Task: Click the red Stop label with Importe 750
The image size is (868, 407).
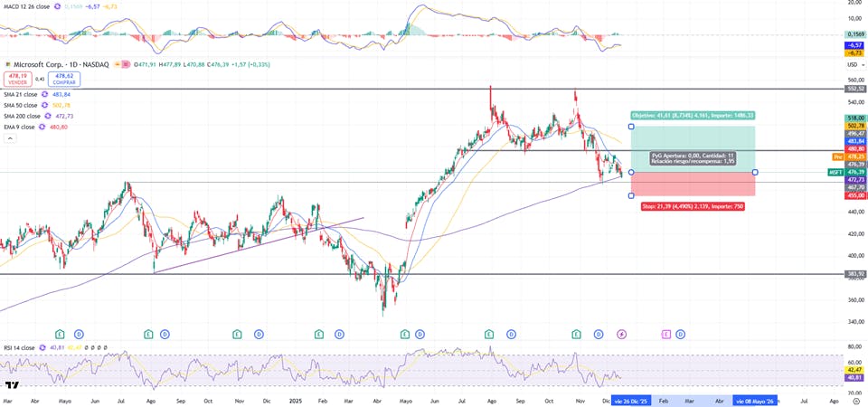Action: coord(693,206)
